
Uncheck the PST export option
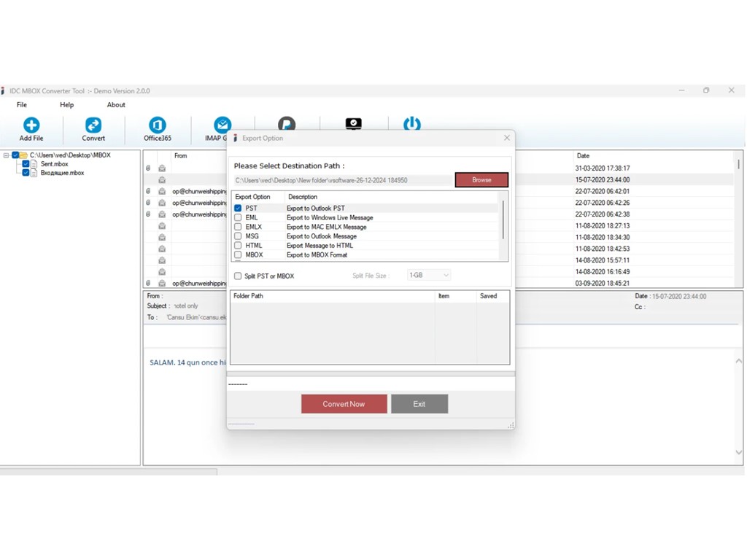point(238,208)
